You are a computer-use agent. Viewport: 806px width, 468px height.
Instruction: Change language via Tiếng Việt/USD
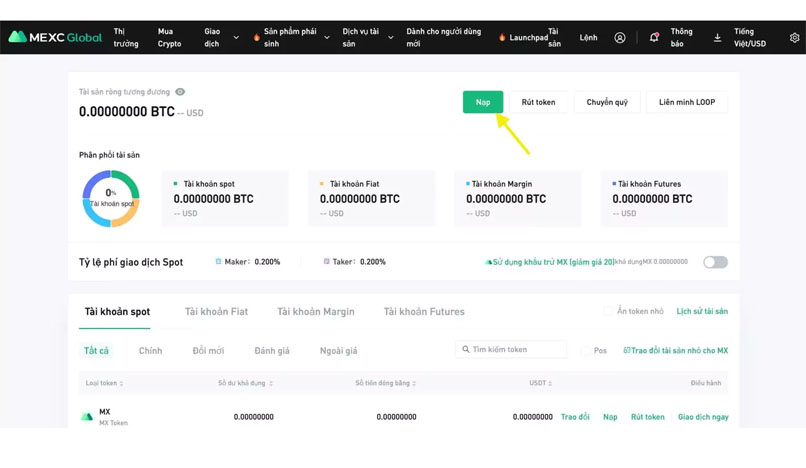pos(749,38)
